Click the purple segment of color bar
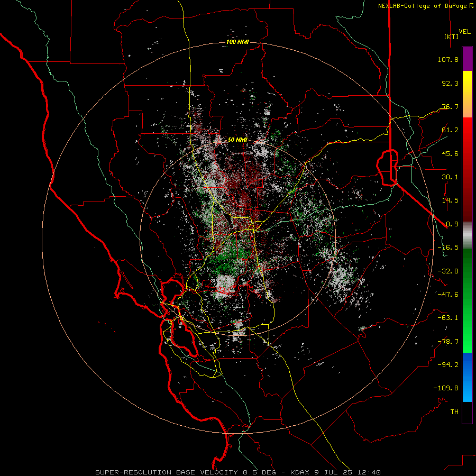 (467, 59)
